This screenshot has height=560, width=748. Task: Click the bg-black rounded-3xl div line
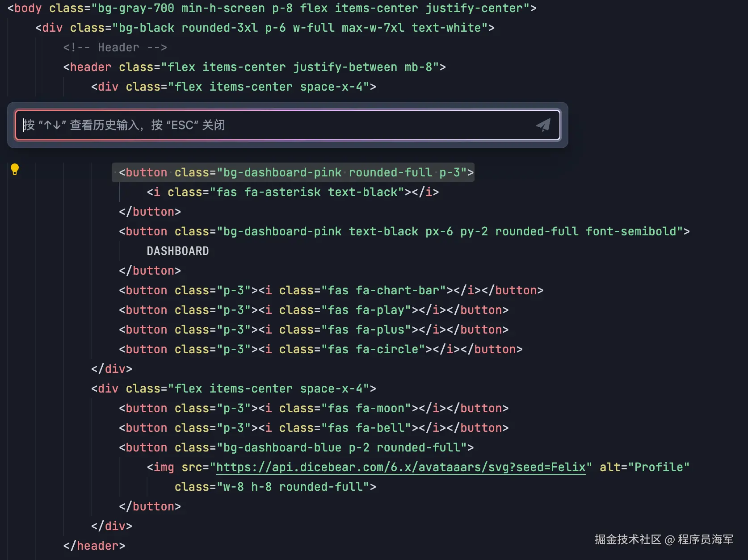point(265,28)
